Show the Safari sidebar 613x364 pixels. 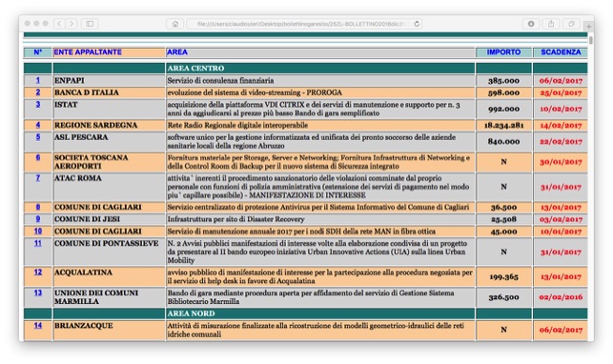90,24
